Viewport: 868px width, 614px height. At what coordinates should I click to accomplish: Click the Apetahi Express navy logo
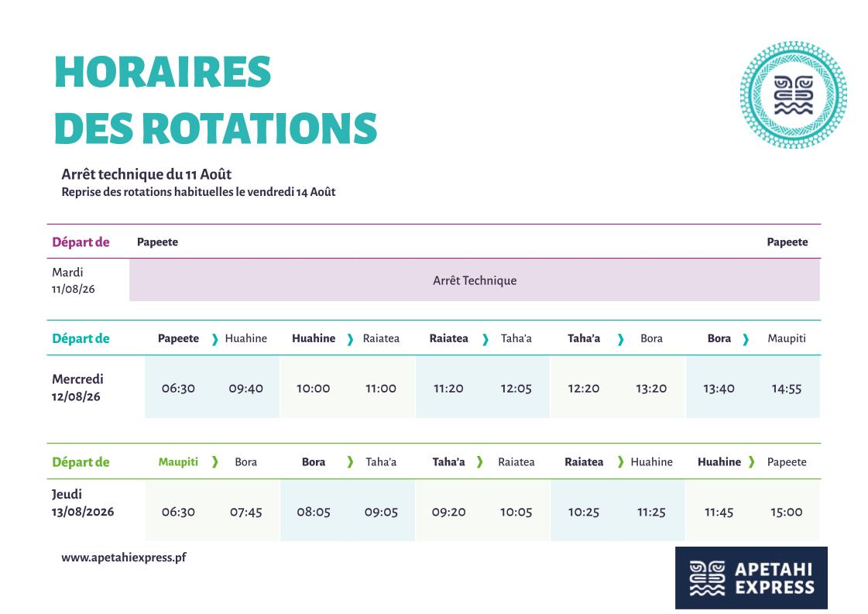pyautogui.click(x=751, y=578)
